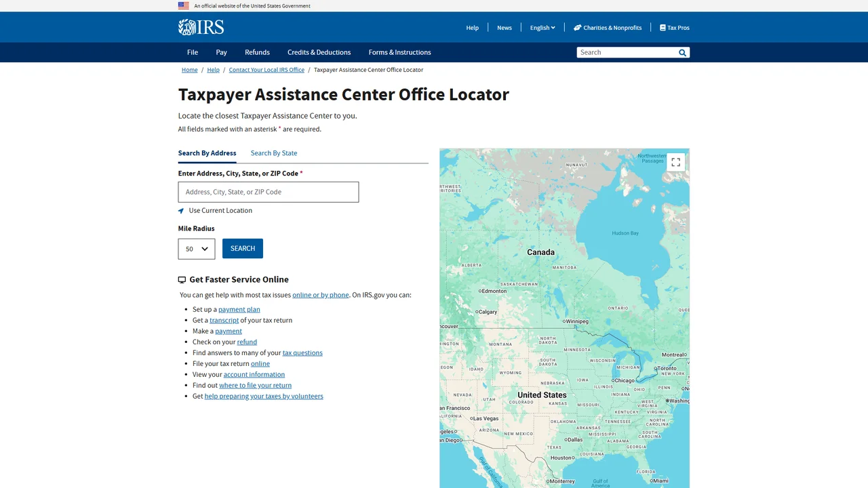The image size is (868, 488).
Task: Click Las Vegas on the map
Action: [486, 419]
